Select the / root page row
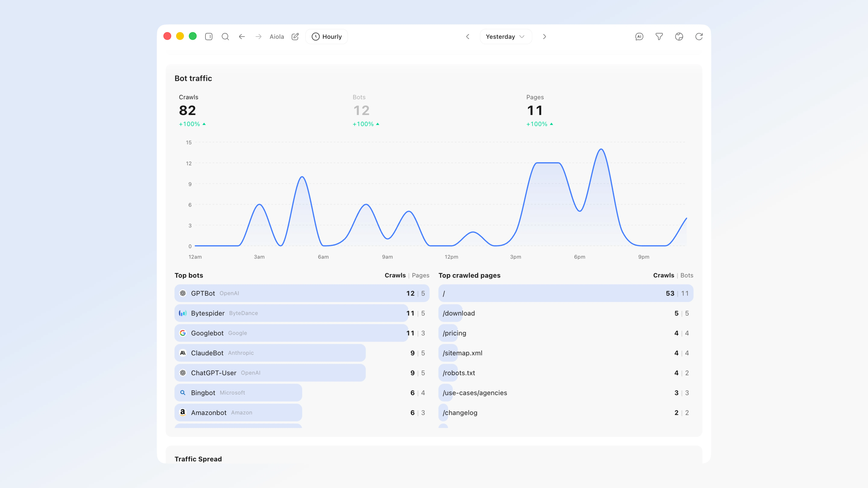This screenshot has height=488, width=868. [566, 293]
